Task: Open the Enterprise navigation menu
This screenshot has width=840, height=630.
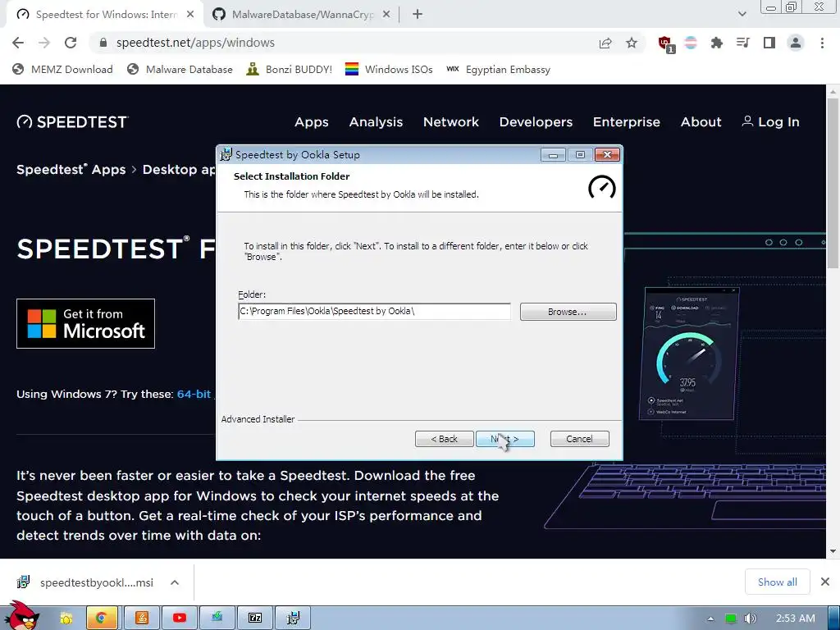Action: (626, 122)
